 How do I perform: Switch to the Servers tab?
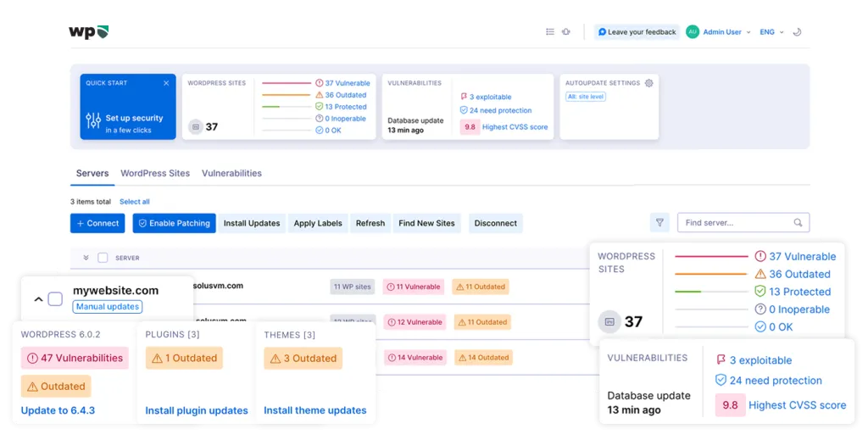(x=92, y=173)
